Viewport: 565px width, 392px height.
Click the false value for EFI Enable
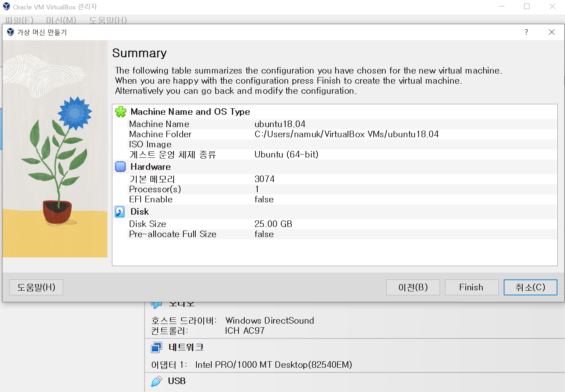264,199
